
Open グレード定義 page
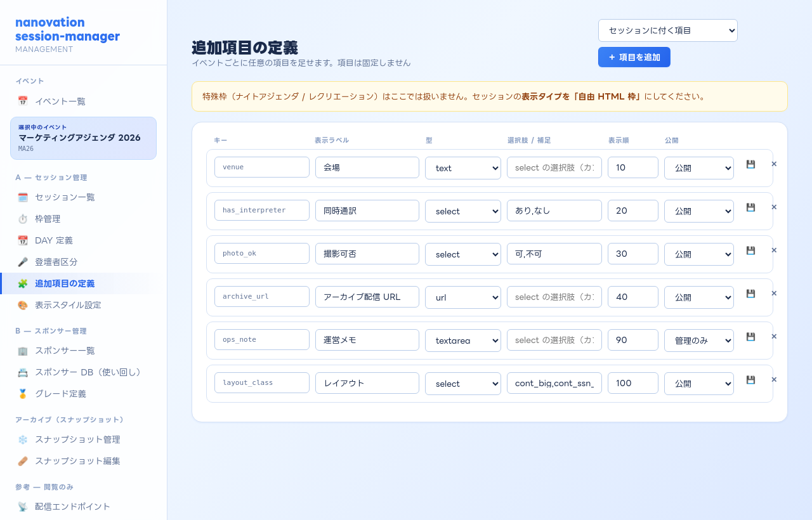coord(83,394)
